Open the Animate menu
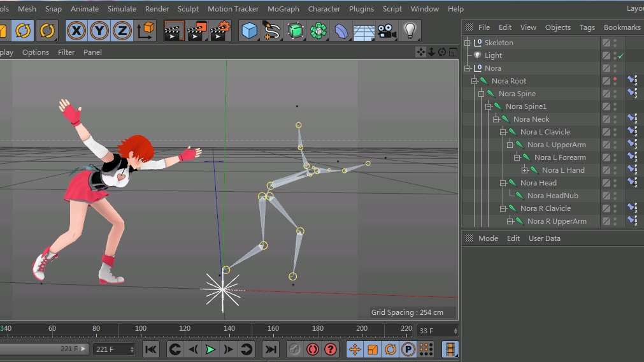 point(85,9)
